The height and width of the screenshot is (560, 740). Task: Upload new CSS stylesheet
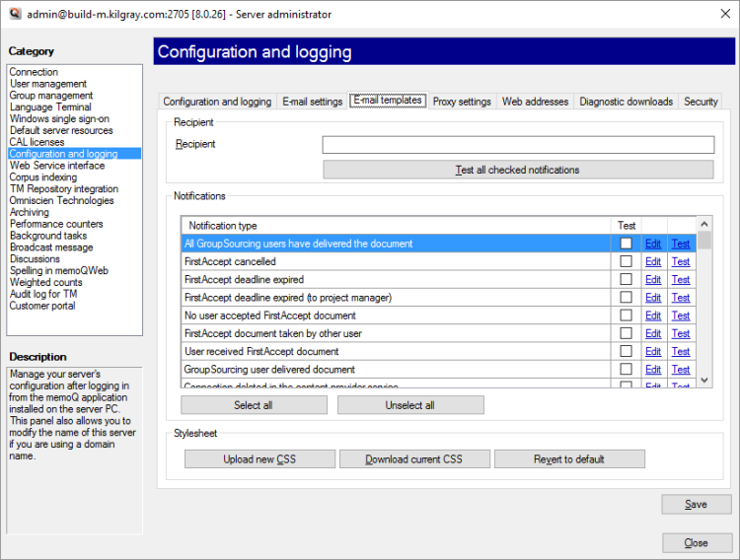point(259,459)
